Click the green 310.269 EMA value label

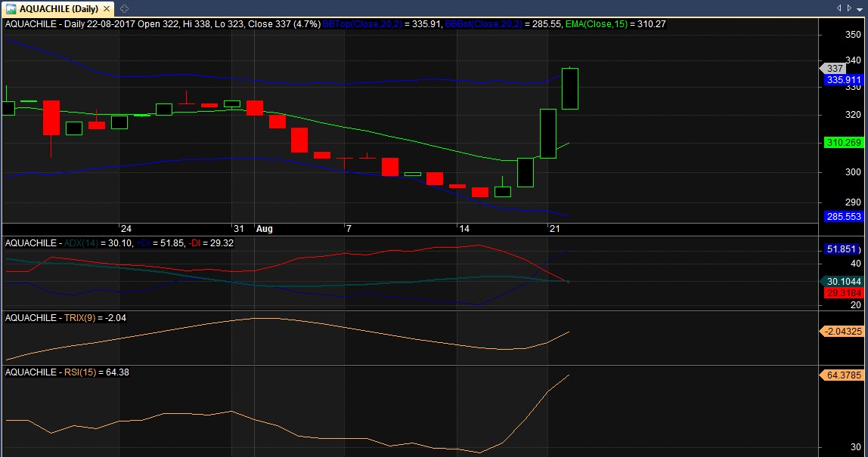[844, 143]
